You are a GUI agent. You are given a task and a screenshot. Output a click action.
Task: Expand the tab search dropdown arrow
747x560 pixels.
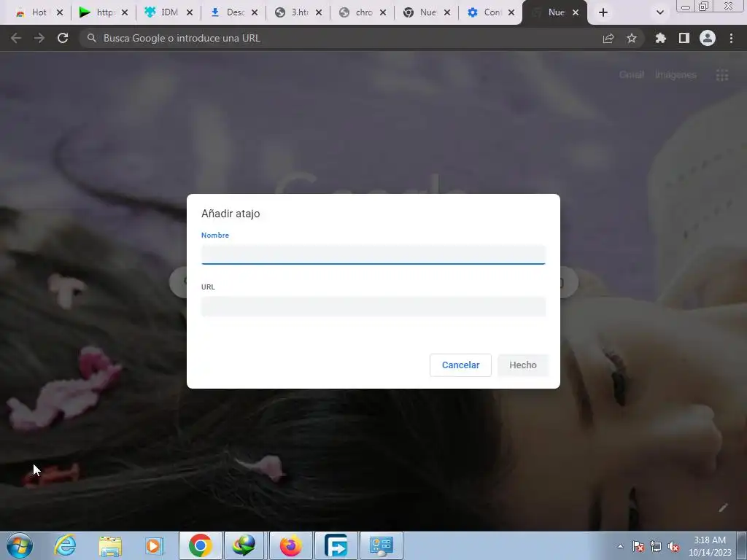click(x=659, y=12)
